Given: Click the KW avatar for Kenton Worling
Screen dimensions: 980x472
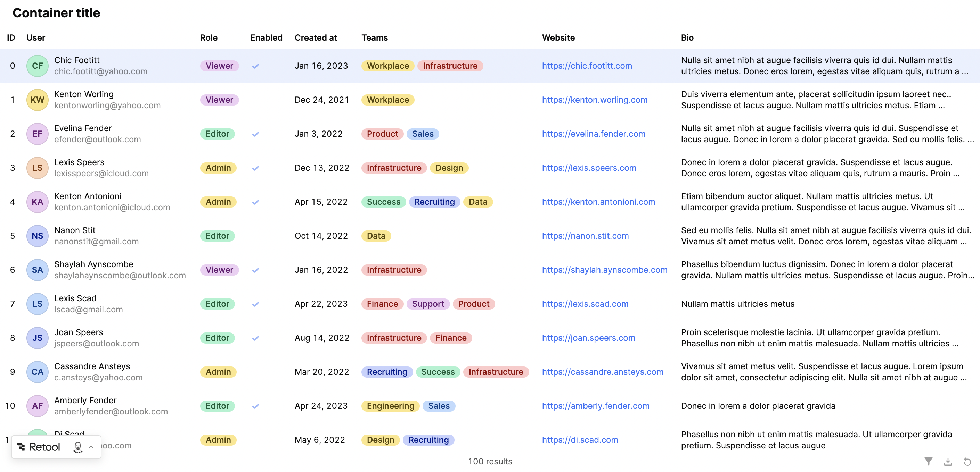Looking at the screenshot, I should pos(37,100).
